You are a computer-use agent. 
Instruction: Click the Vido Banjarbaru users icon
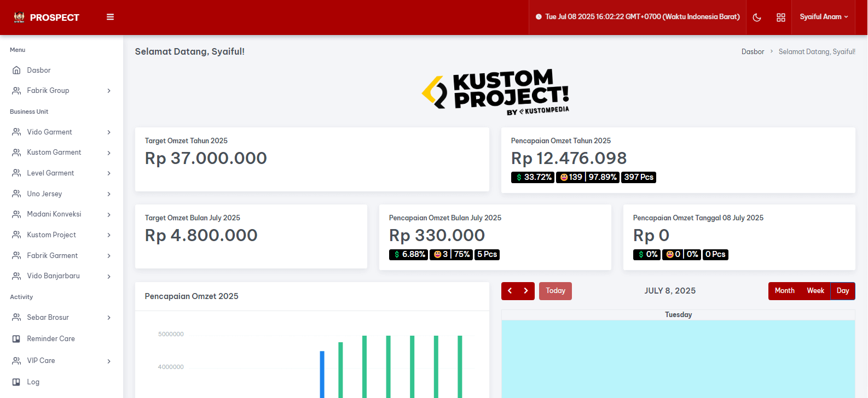click(16, 276)
